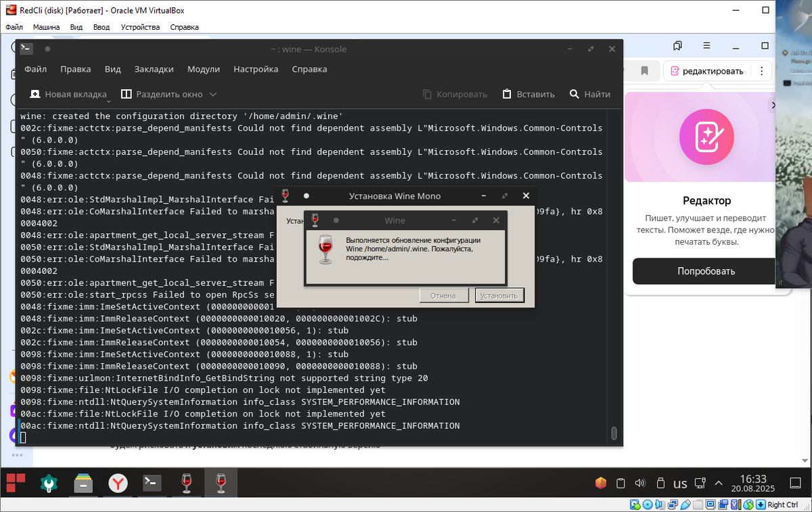812x512 pixels.
Task: Click the Редактор heading in browser popup
Action: [x=706, y=201]
